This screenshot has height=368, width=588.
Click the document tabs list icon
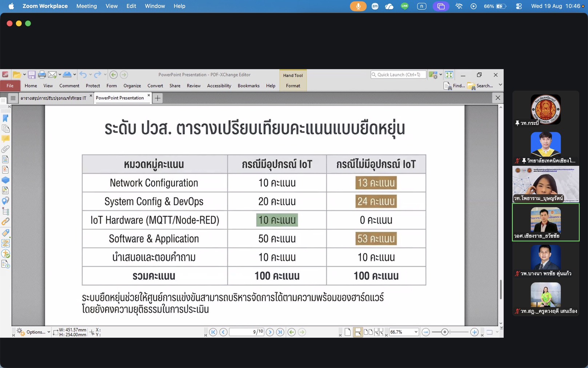point(13,98)
